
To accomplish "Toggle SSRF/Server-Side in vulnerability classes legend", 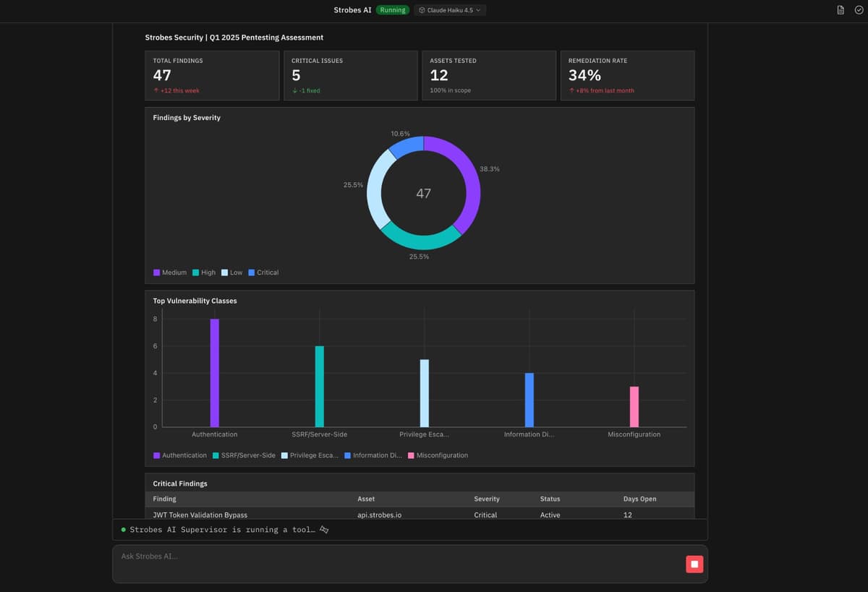I will 244,455.
